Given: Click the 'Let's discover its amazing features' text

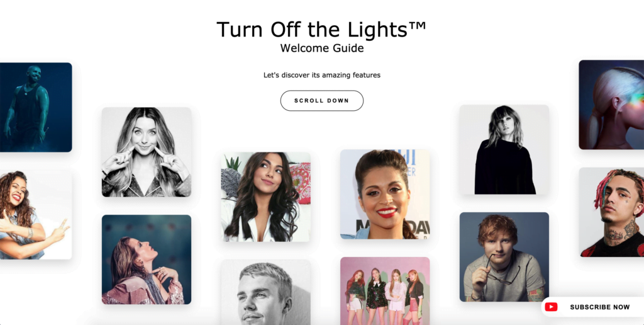Looking at the screenshot, I should 322,76.
